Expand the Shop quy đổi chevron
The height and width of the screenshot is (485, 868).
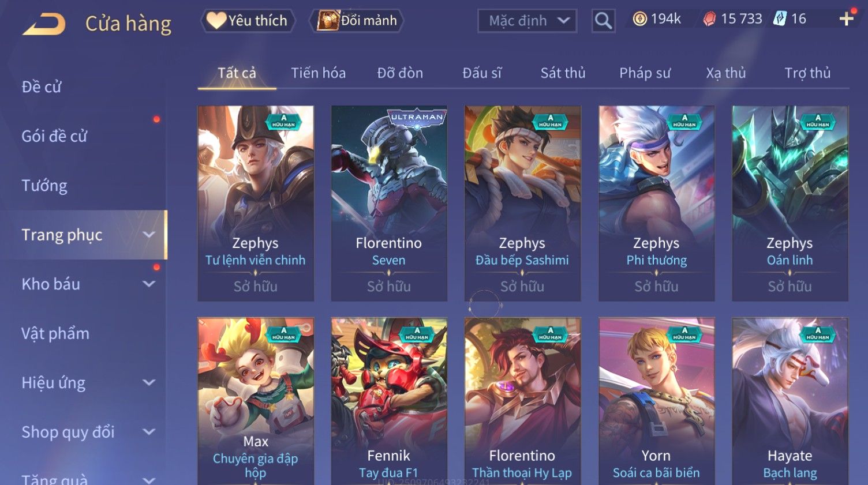coord(149,432)
